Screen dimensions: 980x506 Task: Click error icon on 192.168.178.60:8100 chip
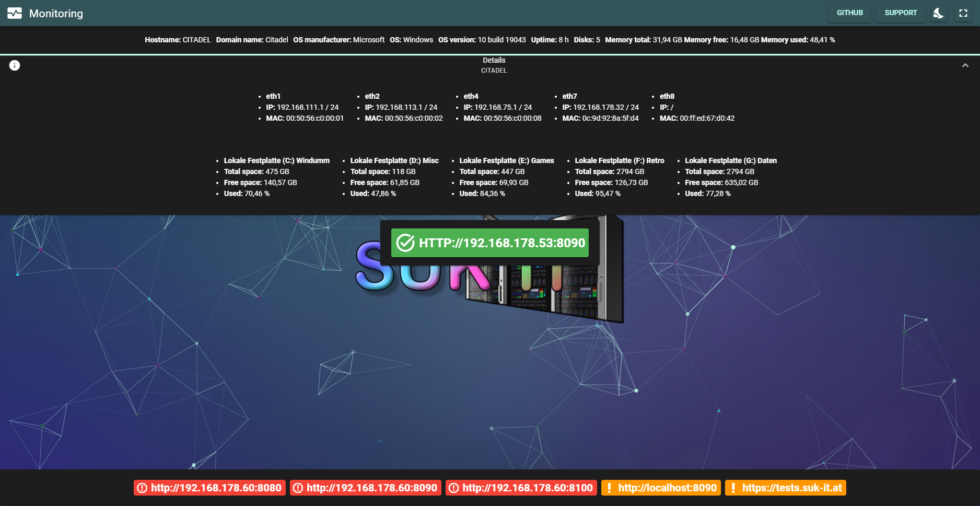tap(453, 488)
